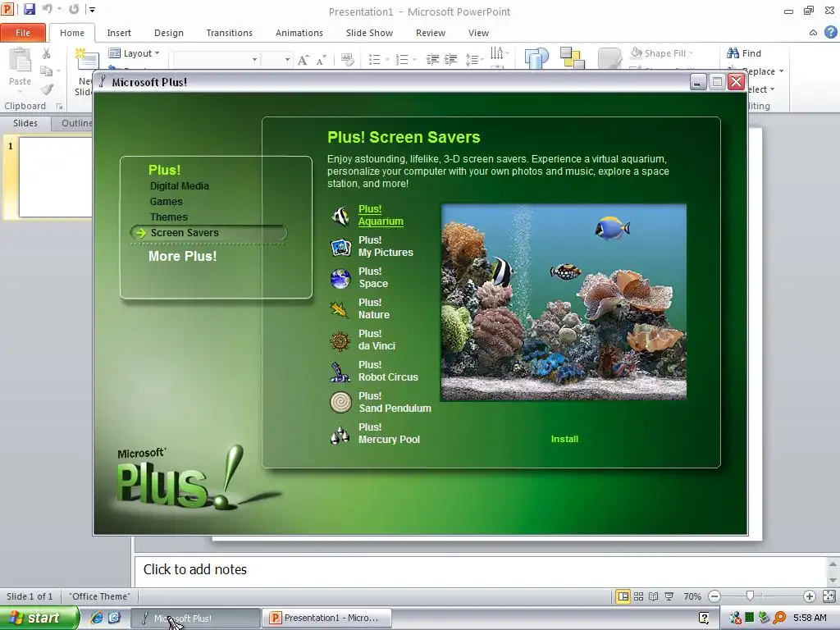Open Internet Explorer from quick launch
Screen dimensions: 840x630
(97, 618)
